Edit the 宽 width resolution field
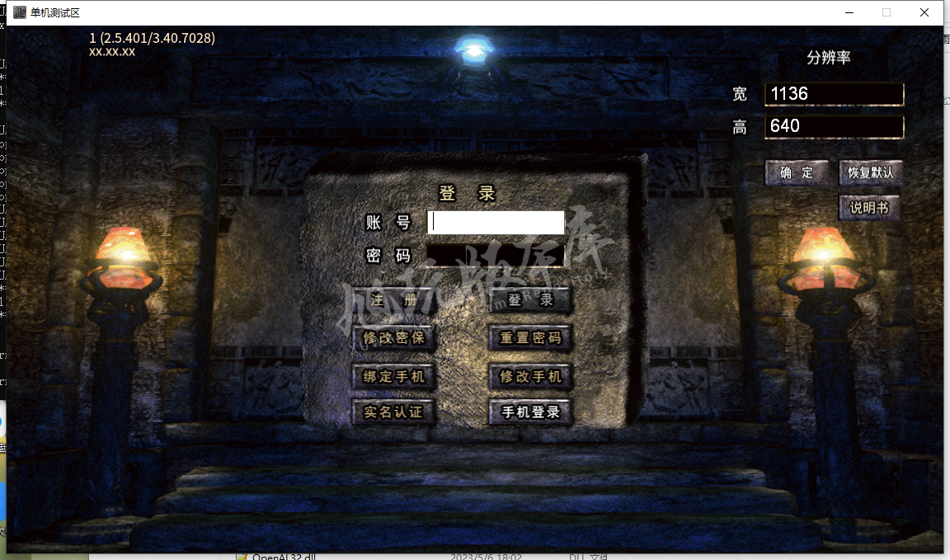Viewport: 950px width, 560px height. pos(835,94)
